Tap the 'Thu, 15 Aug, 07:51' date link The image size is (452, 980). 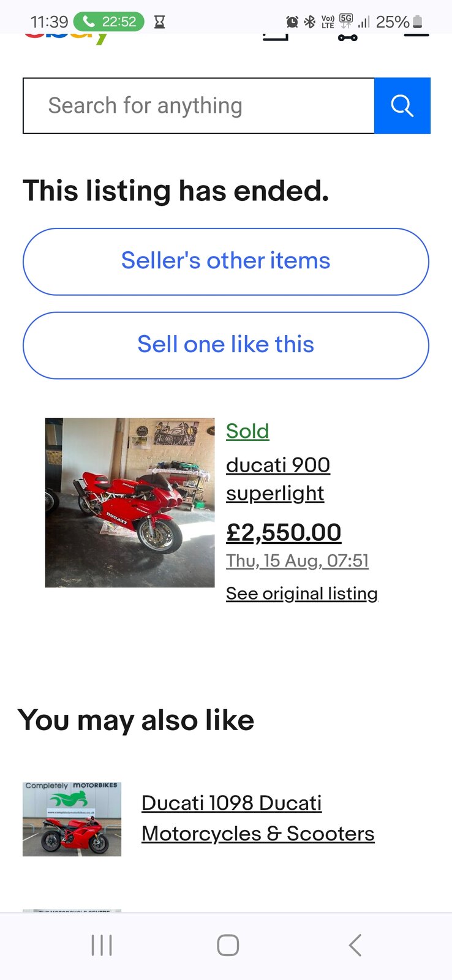(297, 560)
